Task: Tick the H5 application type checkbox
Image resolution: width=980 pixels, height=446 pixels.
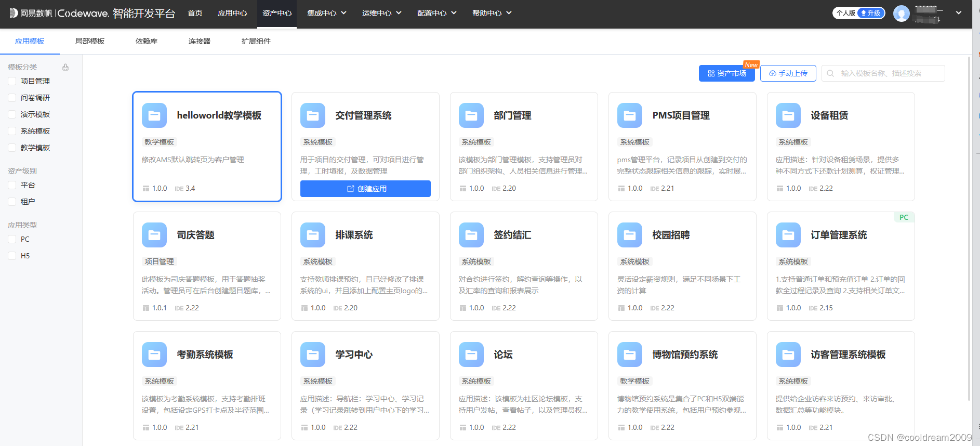Action: tap(12, 256)
